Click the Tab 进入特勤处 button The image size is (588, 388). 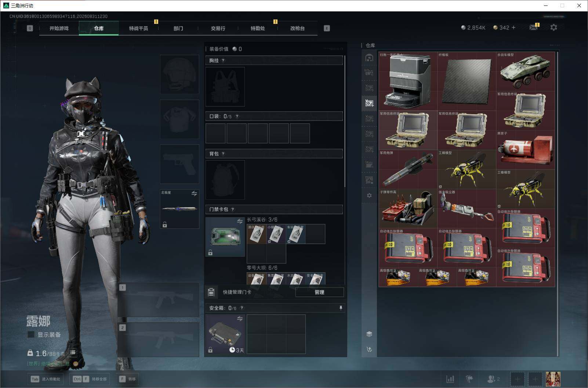46,379
